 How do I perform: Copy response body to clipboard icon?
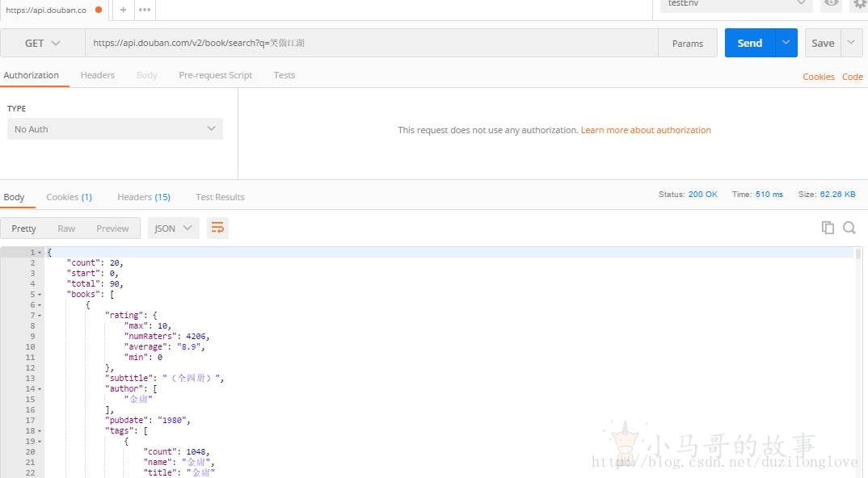pyautogui.click(x=828, y=228)
